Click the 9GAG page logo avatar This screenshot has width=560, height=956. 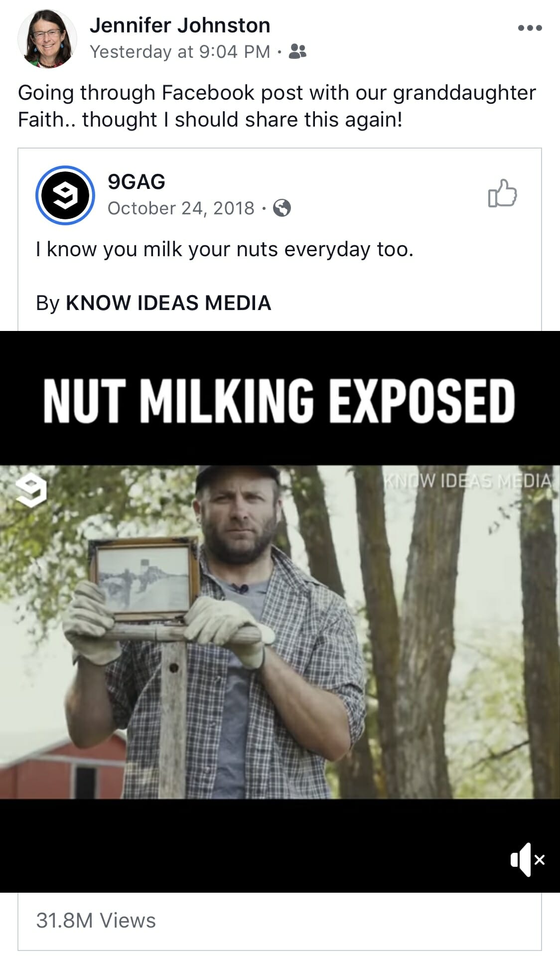click(65, 195)
